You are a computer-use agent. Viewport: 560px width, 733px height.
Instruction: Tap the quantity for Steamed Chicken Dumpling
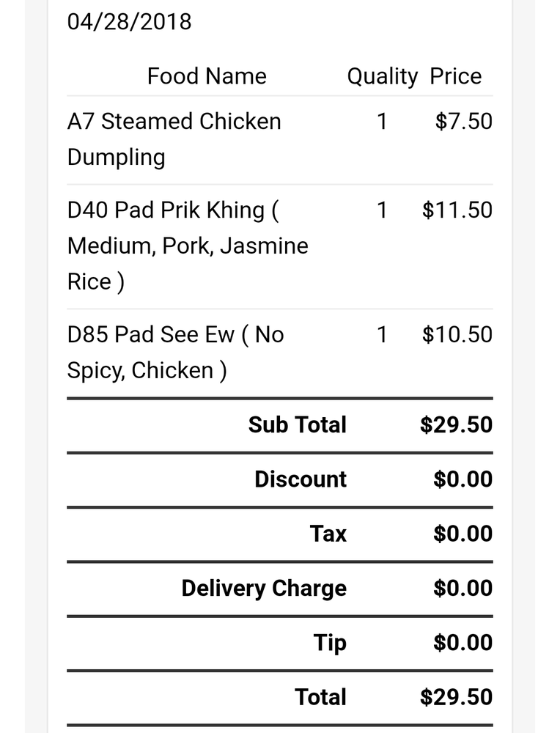pos(382,121)
